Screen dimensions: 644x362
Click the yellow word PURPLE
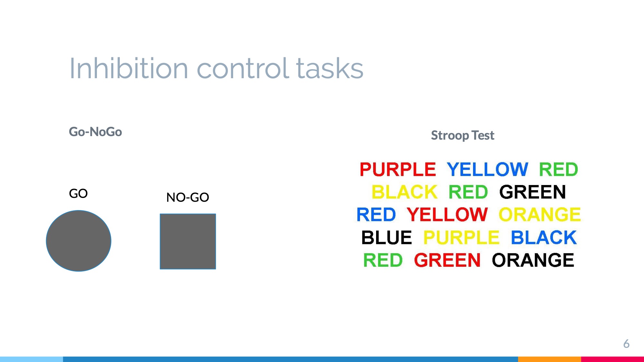click(461, 237)
